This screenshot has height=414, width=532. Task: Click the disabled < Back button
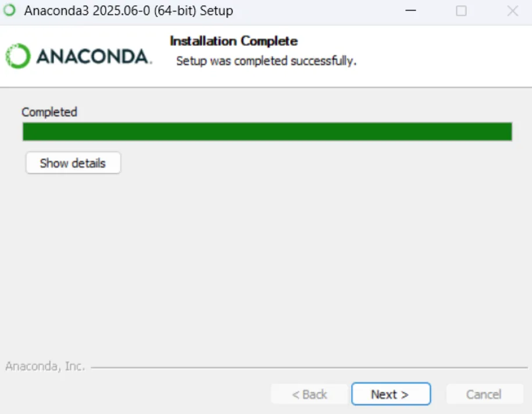(x=309, y=394)
